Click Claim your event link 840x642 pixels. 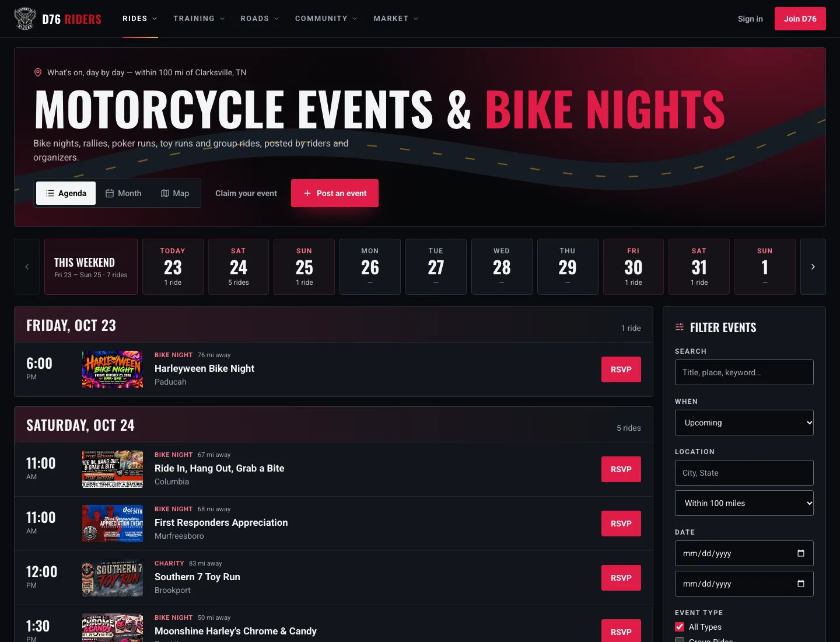(x=246, y=193)
